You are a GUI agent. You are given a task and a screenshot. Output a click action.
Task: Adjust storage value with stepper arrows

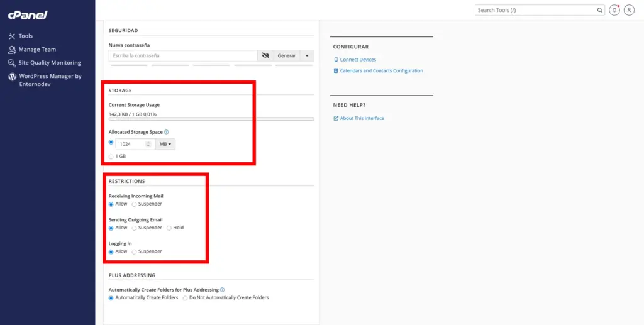148,144
